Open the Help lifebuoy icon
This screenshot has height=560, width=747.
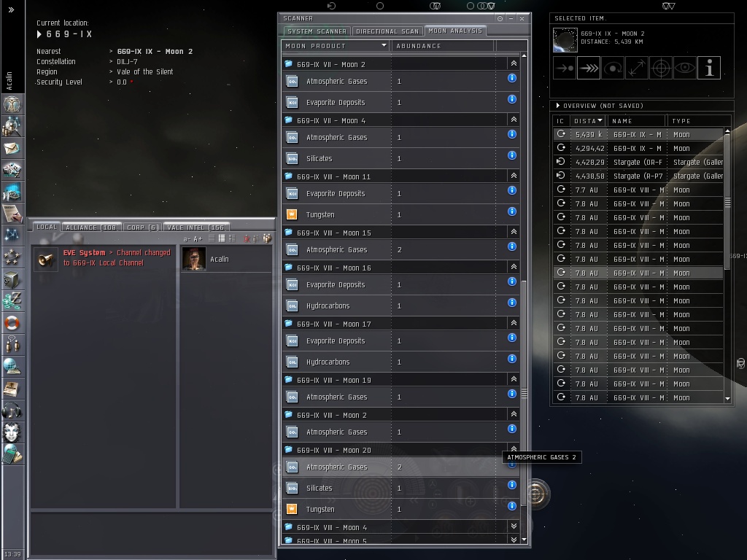12,323
